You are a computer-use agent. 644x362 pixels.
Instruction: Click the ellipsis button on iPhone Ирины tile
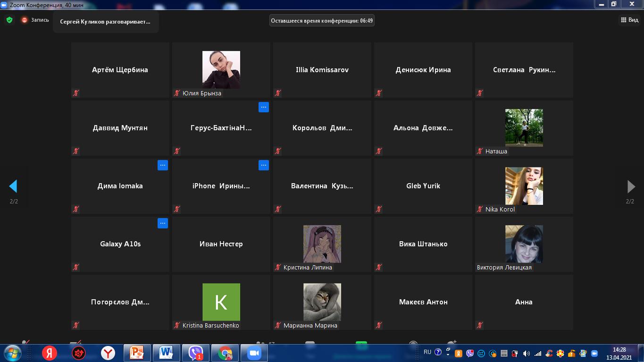(264, 165)
